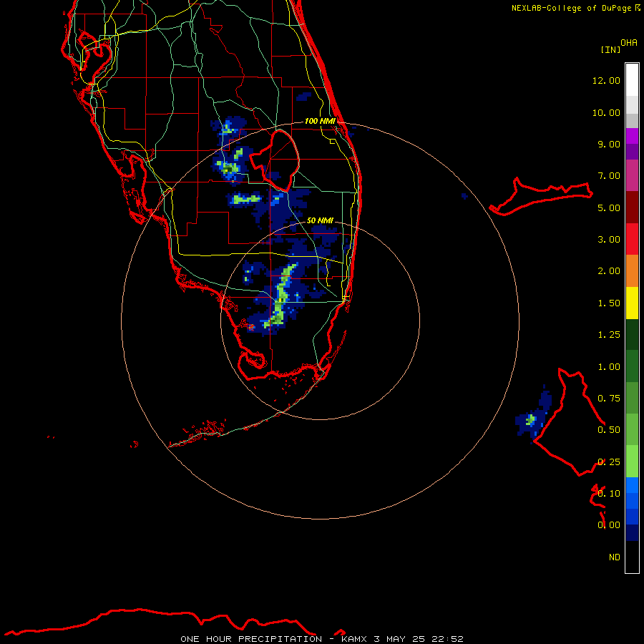Viewport: 644px width, 644px height.
Task: Click the orange swatch near 2.00
Action: (632, 271)
